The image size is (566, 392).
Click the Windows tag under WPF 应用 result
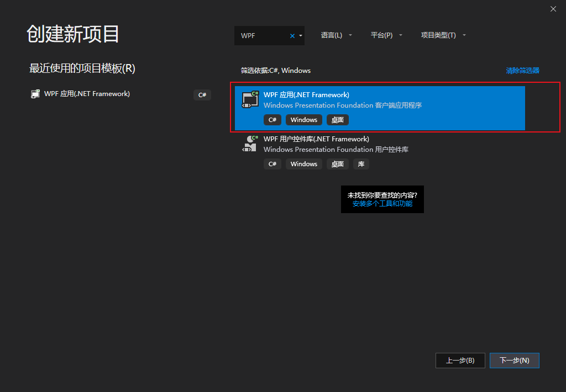[x=304, y=120]
